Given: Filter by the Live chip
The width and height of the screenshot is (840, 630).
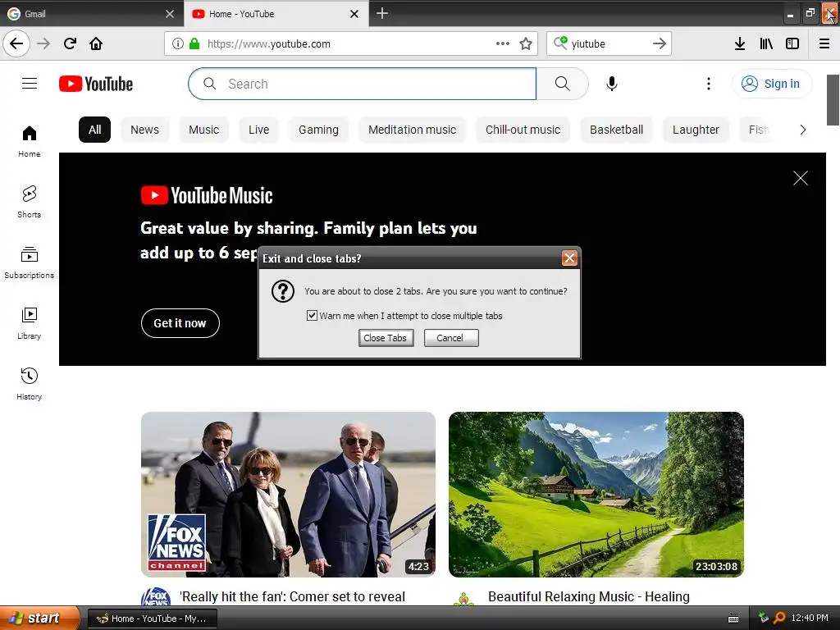Looking at the screenshot, I should coord(258,130).
